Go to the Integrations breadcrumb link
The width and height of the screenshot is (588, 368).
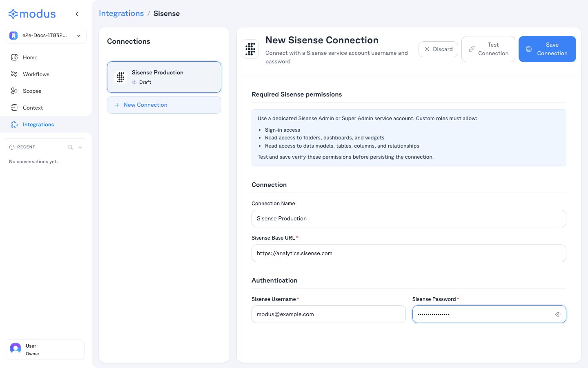pyautogui.click(x=121, y=13)
